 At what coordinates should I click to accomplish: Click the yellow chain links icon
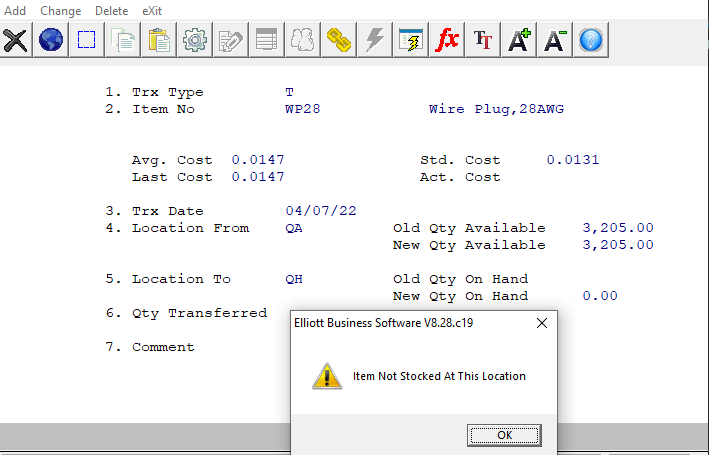(339, 40)
